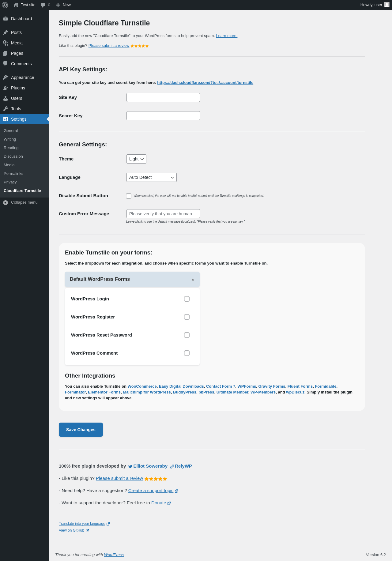The height and width of the screenshot is (561, 392).
Task: Open the Permalinks settings submenu item
Action: click(13, 174)
